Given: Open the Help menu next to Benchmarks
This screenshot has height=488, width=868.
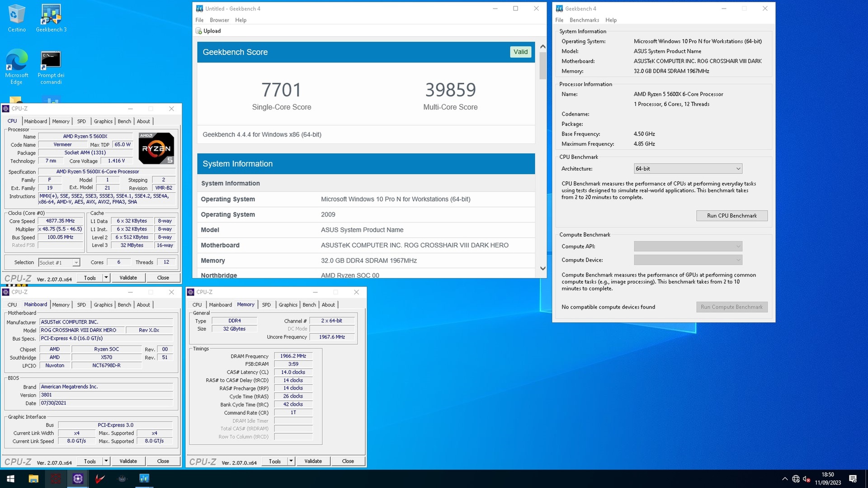Looking at the screenshot, I should [x=611, y=20].
